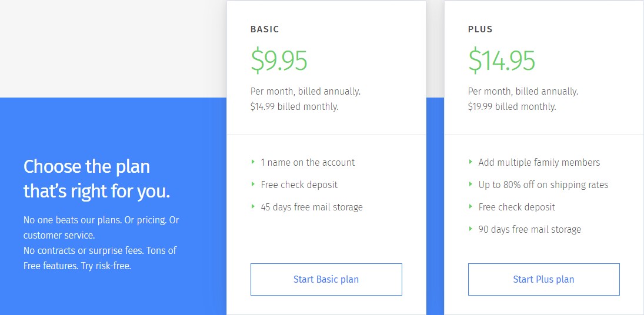Click the arrow bullet next to Basic's "Free check deposit"
This screenshot has width=644, height=315.
click(x=253, y=184)
